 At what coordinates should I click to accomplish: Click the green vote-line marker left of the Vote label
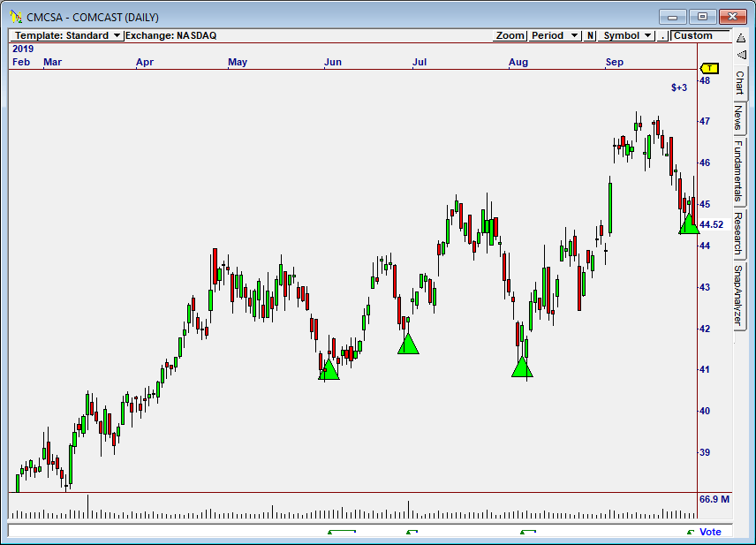[691, 532]
